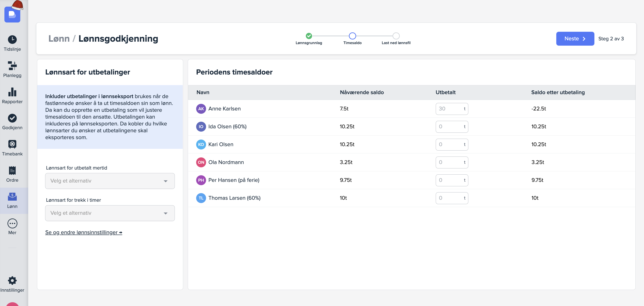Expand Lønnsart for trekk i timer dropdown
The width and height of the screenshot is (644, 306).
pyautogui.click(x=110, y=213)
